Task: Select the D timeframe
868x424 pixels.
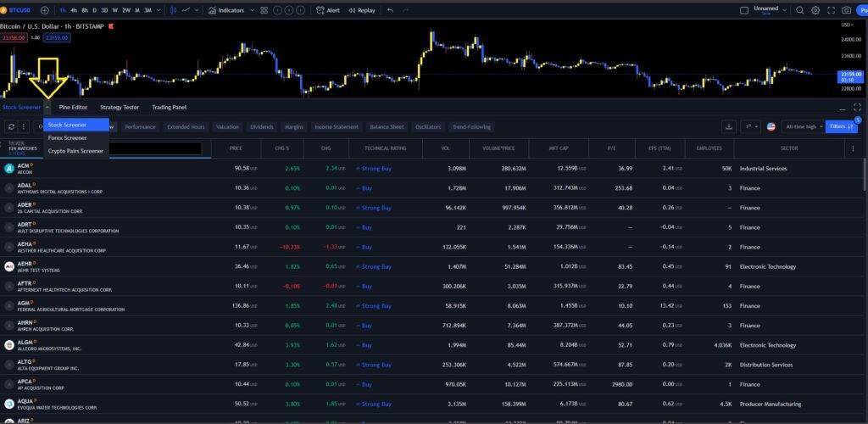Action: point(94,10)
